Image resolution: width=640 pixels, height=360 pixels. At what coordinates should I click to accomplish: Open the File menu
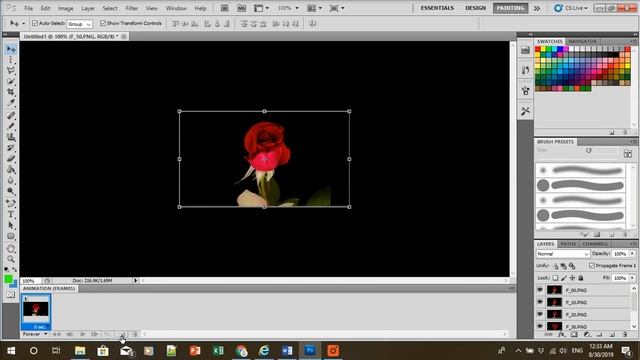tap(29, 8)
